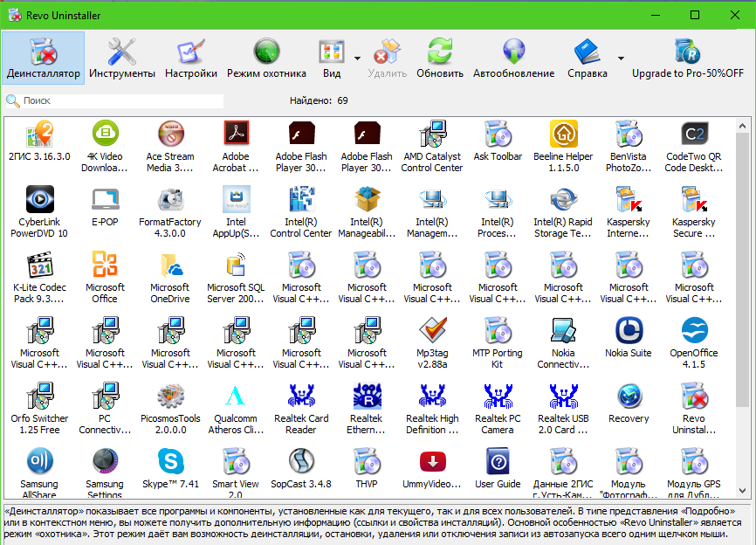
Task: Select Beeline Helper 1.1.5.0 icon
Action: coord(564,134)
